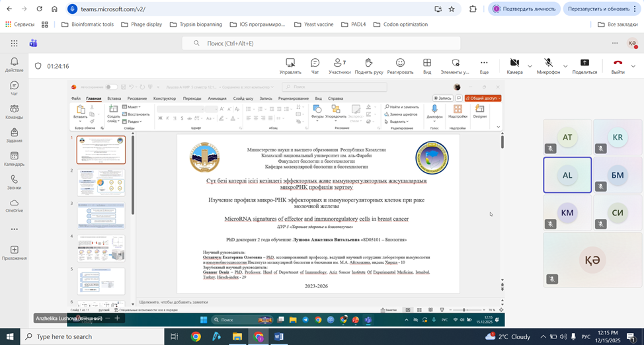Toggle the Microphone on
644x345 pixels.
548,65
